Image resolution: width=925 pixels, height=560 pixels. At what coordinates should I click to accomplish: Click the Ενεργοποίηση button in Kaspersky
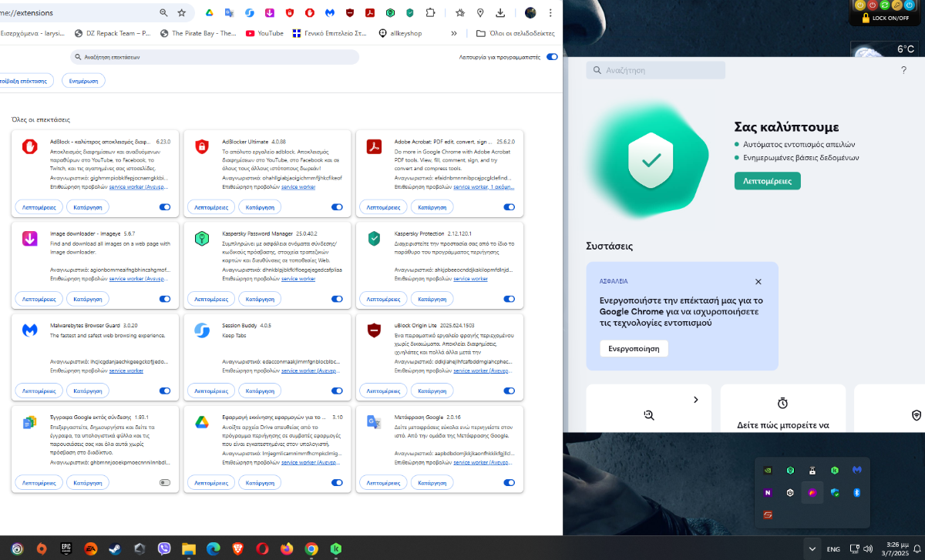(634, 348)
